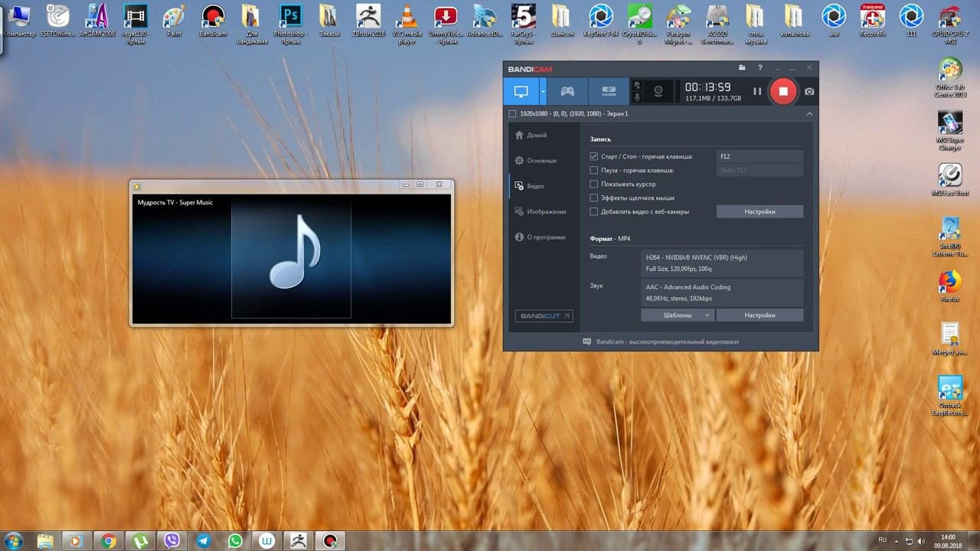
Task: Open webcam Настройки button
Action: click(759, 212)
